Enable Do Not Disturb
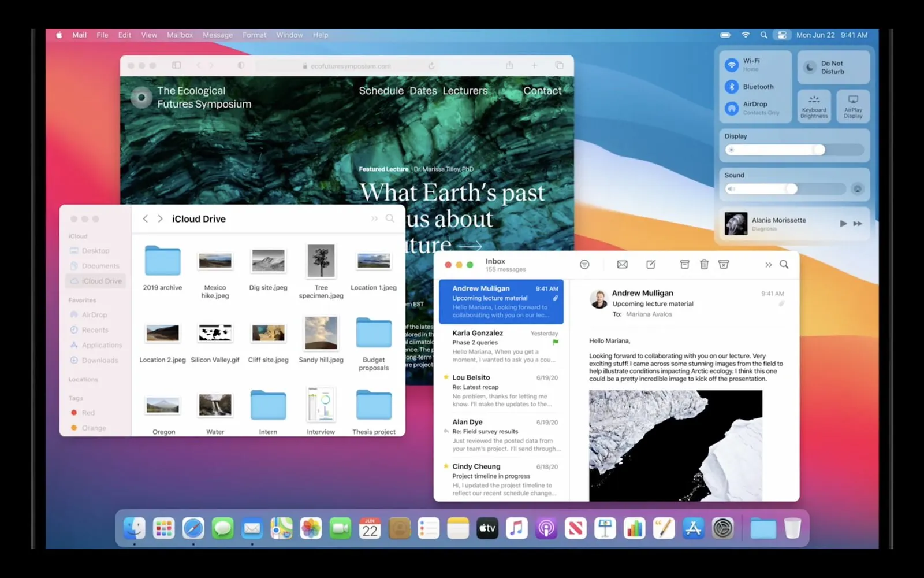The width and height of the screenshot is (924, 578). [x=810, y=68]
